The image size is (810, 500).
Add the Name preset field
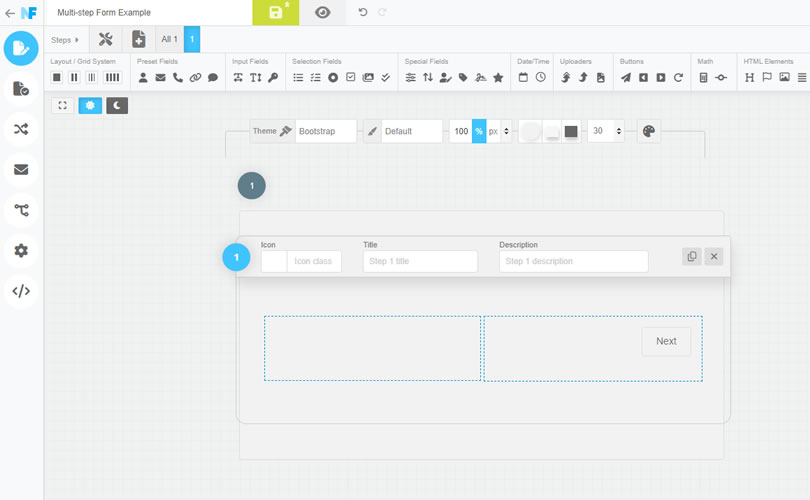click(143, 77)
